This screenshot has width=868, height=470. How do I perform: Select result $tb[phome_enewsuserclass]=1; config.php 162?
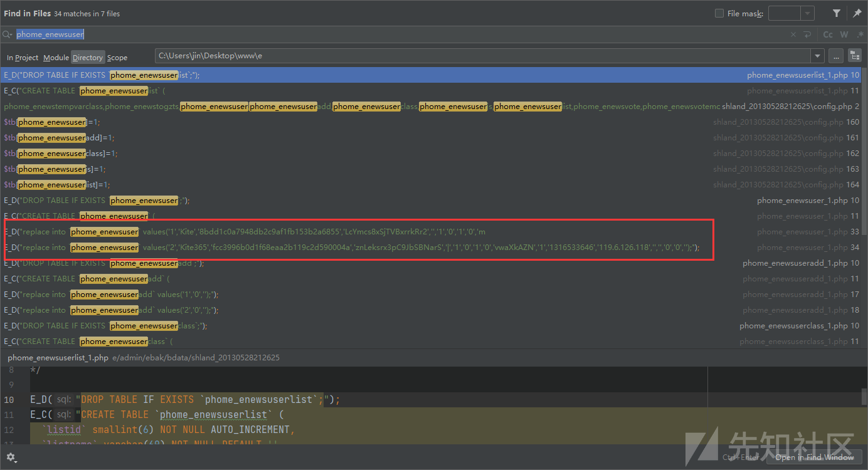431,154
